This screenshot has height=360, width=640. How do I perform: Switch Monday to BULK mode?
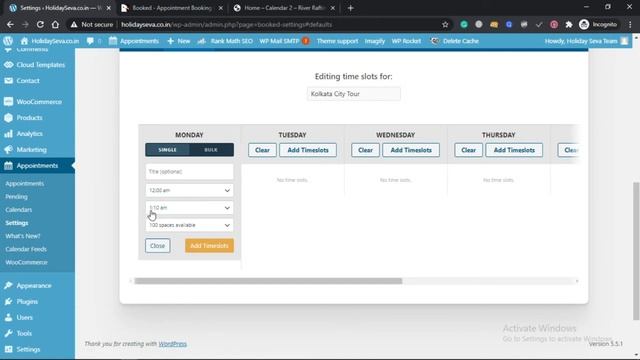click(x=211, y=150)
